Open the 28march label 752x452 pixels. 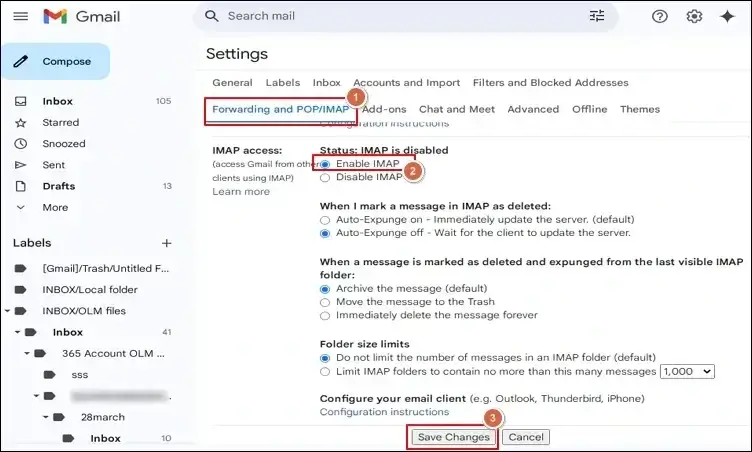tap(103, 417)
